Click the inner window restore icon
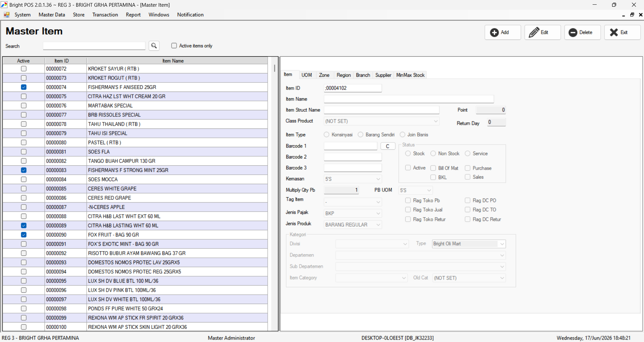The width and height of the screenshot is (644, 342). (632, 15)
